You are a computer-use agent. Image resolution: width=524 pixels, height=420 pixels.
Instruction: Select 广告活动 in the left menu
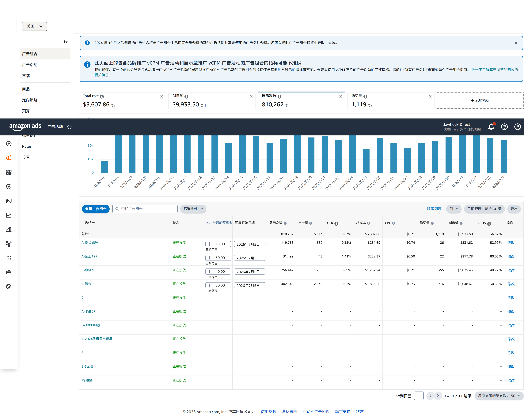tap(30, 65)
